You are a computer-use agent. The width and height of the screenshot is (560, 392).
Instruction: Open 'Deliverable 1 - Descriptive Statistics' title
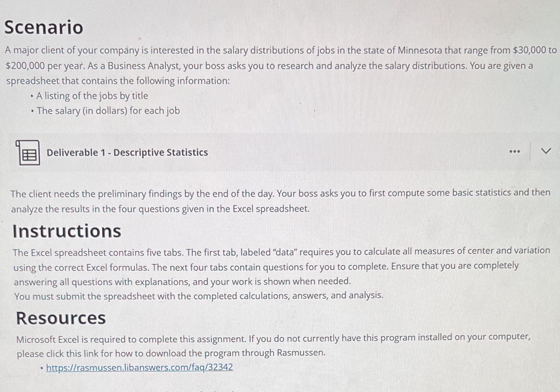(x=127, y=152)
